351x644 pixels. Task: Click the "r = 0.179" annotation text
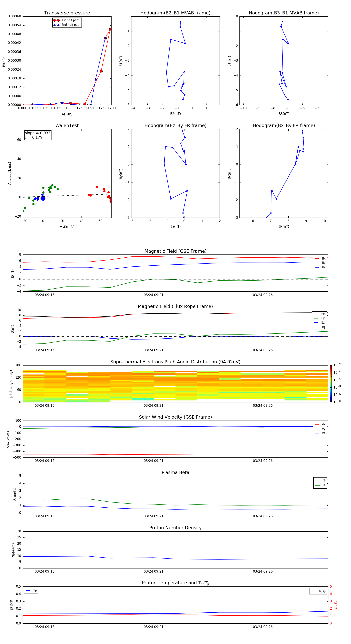point(34,137)
